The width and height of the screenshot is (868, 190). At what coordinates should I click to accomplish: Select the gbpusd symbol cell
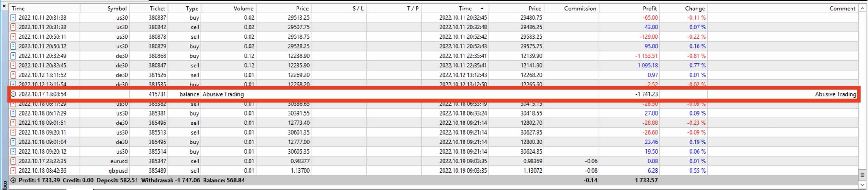coord(118,171)
